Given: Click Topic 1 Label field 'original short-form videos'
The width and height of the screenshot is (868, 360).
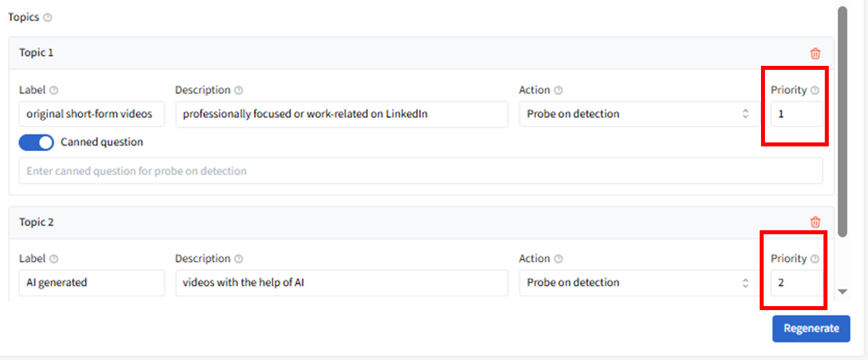Looking at the screenshot, I should pyautogui.click(x=91, y=114).
